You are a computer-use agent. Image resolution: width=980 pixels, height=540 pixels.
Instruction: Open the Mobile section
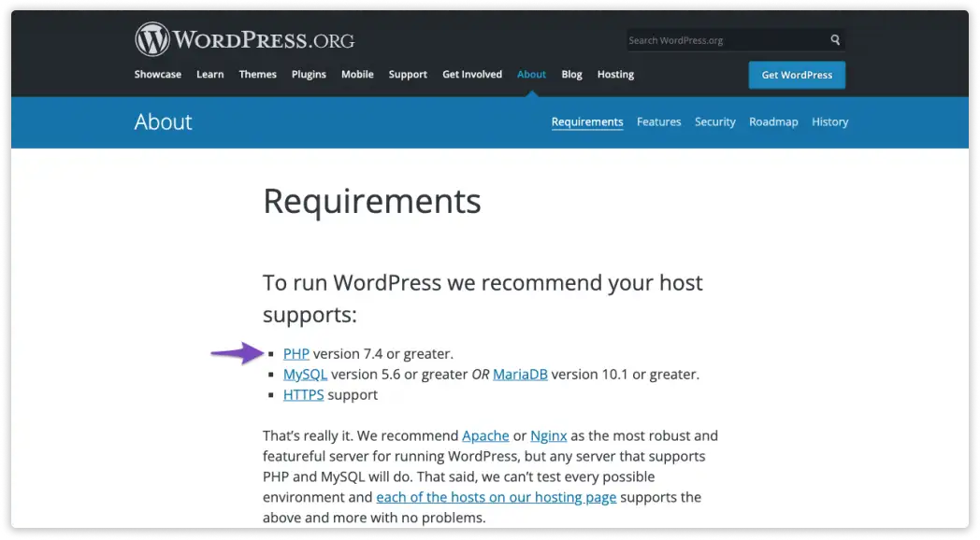click(357, 74)
